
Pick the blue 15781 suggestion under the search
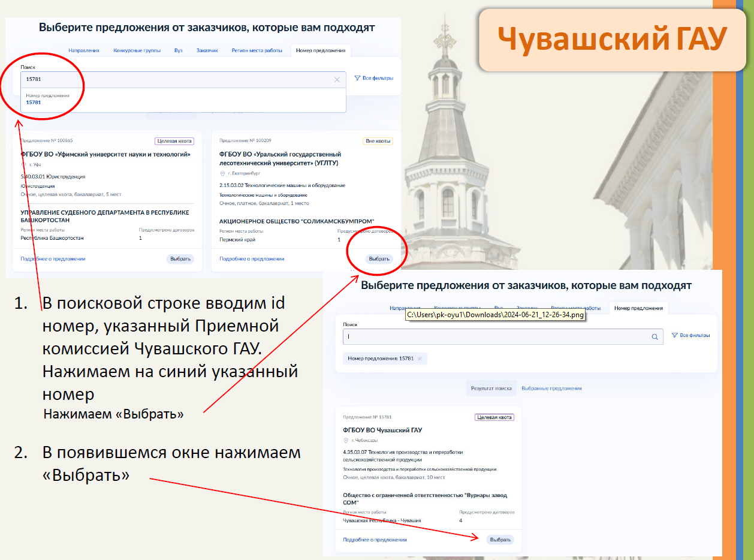coord(34,103)
